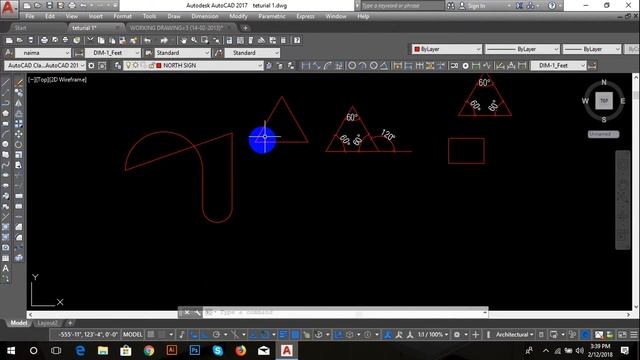Click the Angular dimension tool
The height and width of the screenshot is (360, 640).
pos(384,65)
